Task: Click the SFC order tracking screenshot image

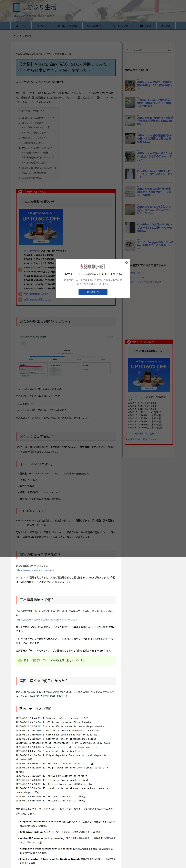Action: 66,356
